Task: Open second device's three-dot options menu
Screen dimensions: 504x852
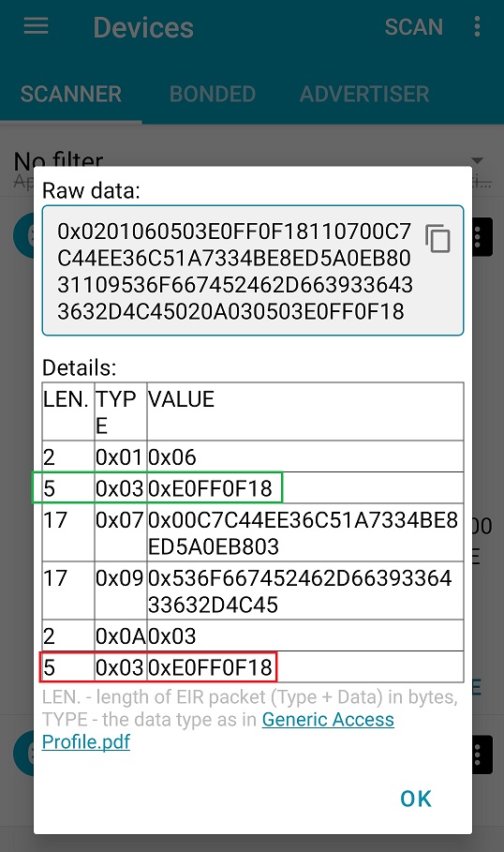Action: [x=478, y=755]
